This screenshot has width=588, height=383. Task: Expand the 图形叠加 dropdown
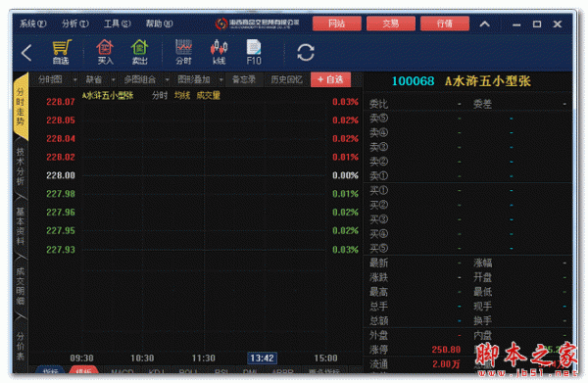pos(220,79)
